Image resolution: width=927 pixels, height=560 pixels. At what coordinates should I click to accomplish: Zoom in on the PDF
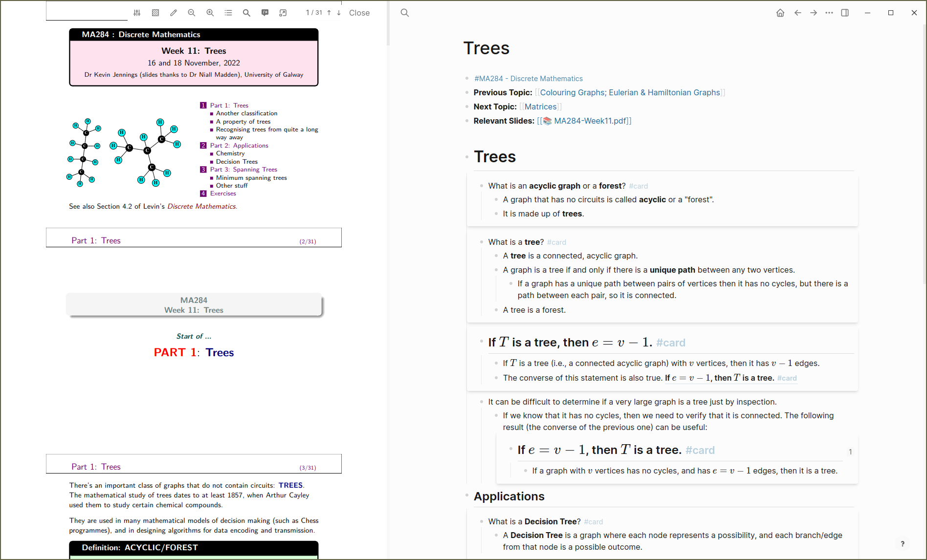210,13
